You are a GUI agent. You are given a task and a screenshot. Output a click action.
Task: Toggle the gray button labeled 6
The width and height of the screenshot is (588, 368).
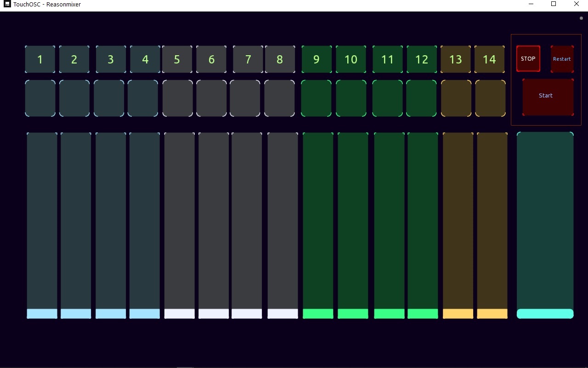click(211, 59)
